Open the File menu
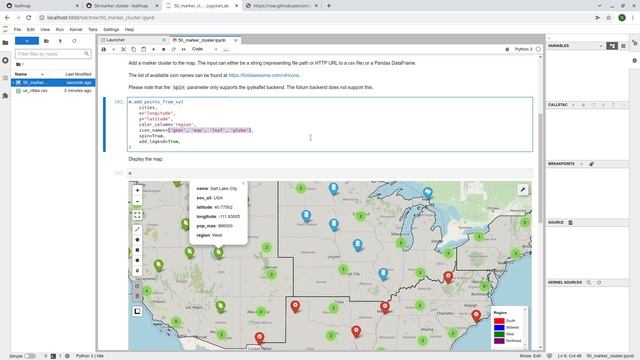The width and height of the screenshot is (640, 360). [x=18, y=30]
